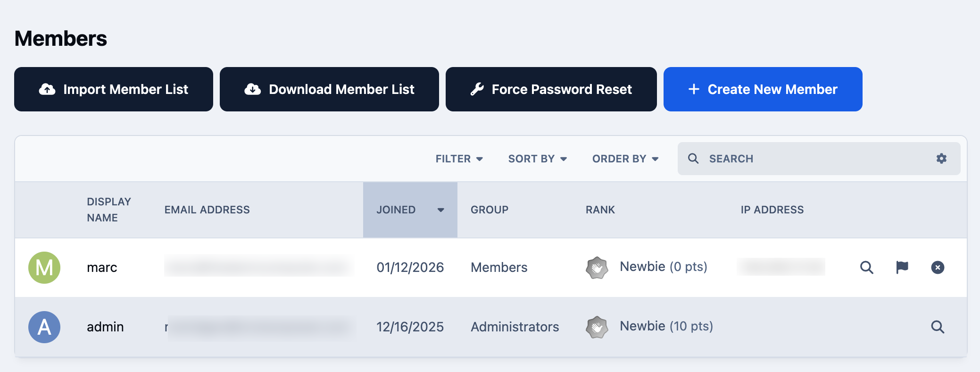Click the search magnifier icon in search box
Viewport: 980px width, 372px height.
pyautogui.click(x=693, y=159)
